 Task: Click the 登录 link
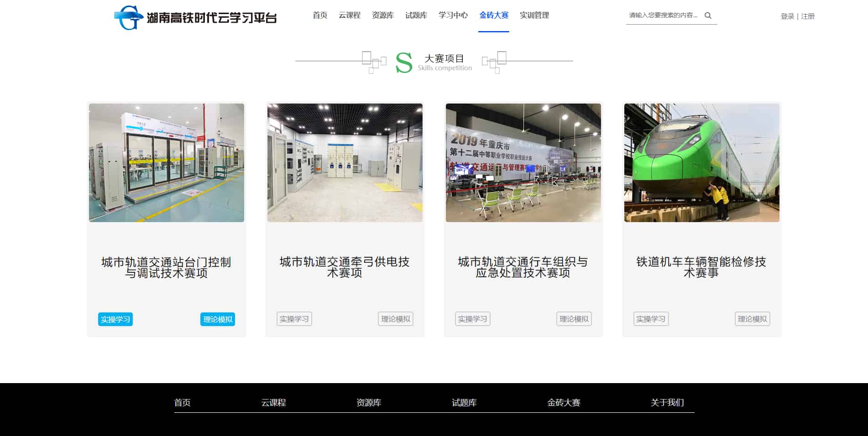click(787, 16)
